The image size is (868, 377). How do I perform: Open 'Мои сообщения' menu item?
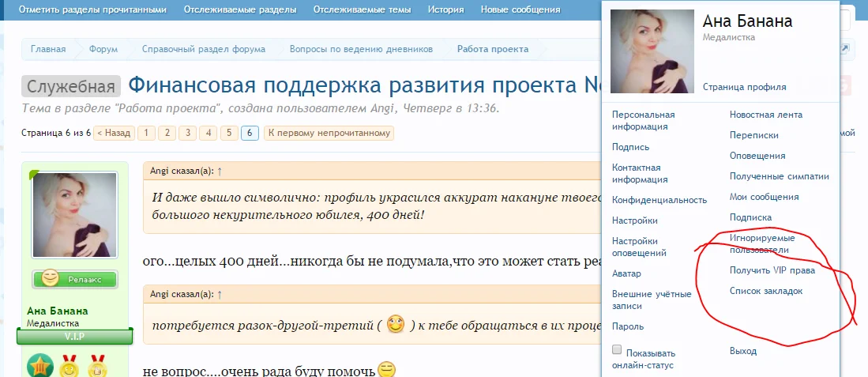[x=764, y=197]
